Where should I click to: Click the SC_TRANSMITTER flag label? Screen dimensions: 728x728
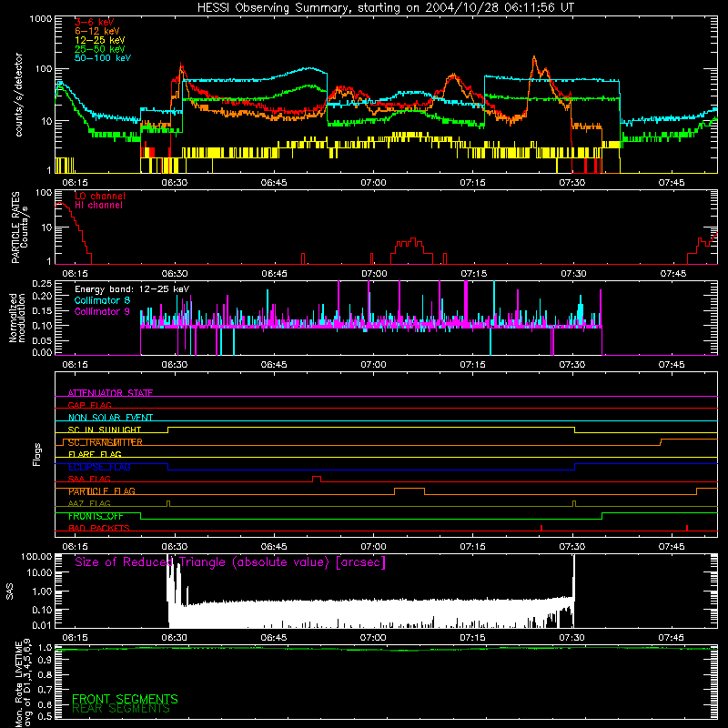tap(105, 442)
